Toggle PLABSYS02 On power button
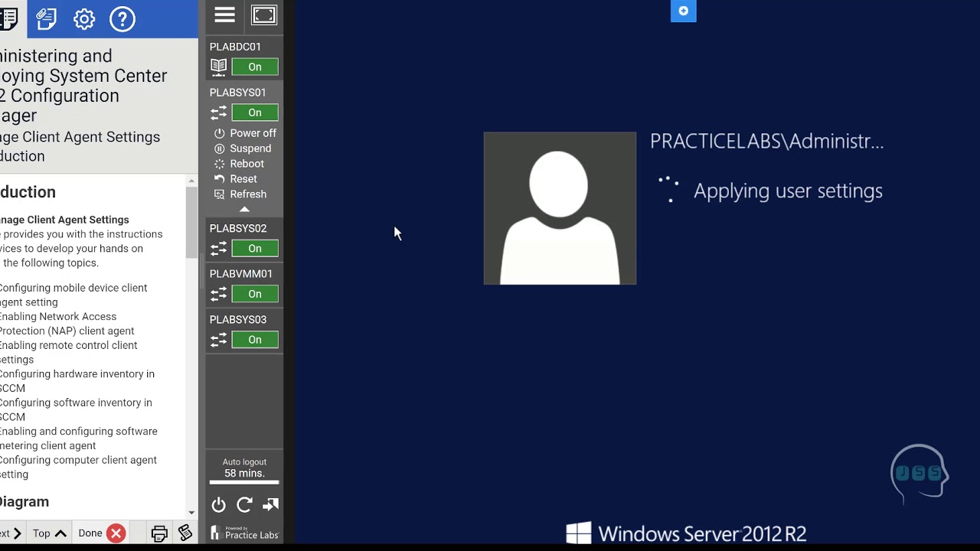Viewport: 980px width, 551px height. tap(255, 249)
